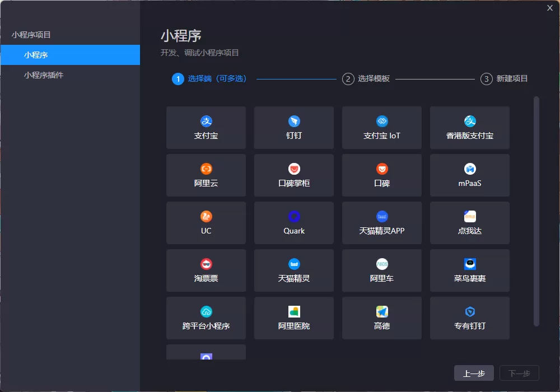The height and width of the screenshot is (392, 560).
Task: Click the 天猫精灵APP icon
Action: [x=381, y=222]
